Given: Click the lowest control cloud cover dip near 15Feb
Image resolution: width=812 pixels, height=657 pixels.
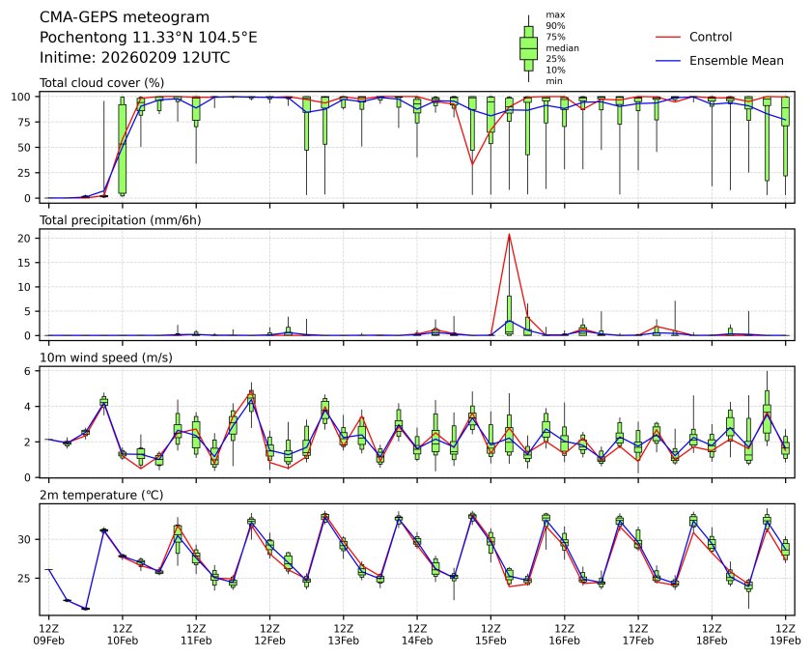Looking at the screenshot, I should pyautogui.click(x=472, y=163).
